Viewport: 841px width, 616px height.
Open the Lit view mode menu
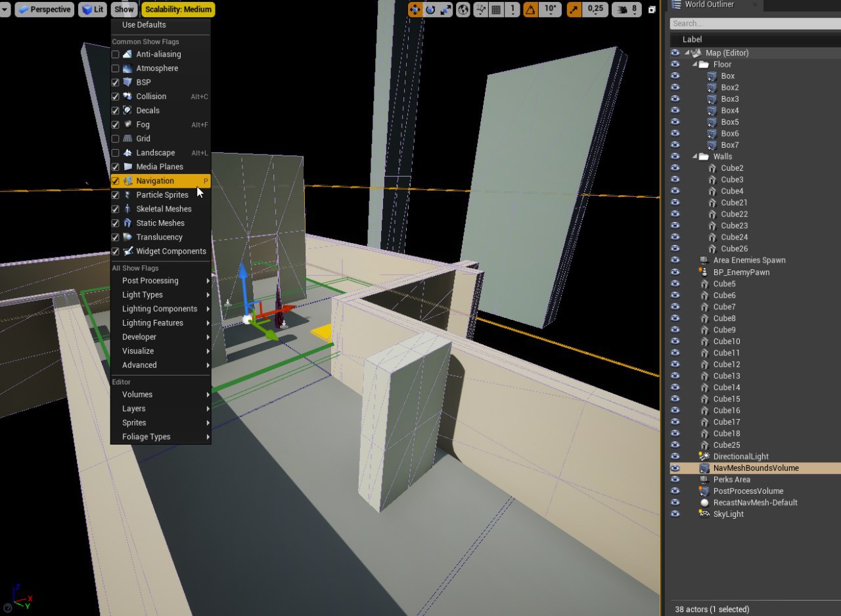(93, 10)
